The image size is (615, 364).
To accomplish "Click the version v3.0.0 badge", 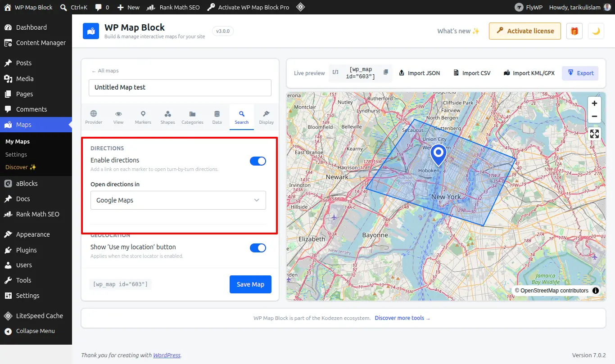I will point(223,31).
